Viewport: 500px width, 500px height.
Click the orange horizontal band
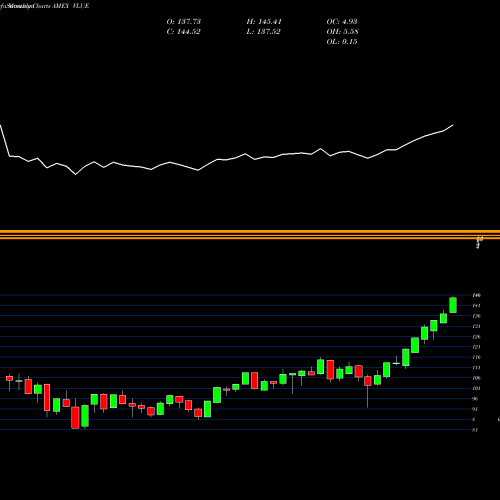(x=250, y=234)
